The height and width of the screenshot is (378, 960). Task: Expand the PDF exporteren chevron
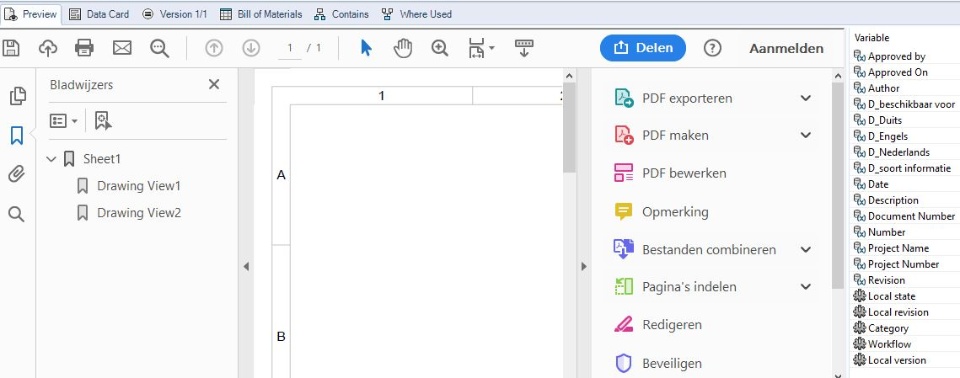pyautogui.click(x=806, y=98)
